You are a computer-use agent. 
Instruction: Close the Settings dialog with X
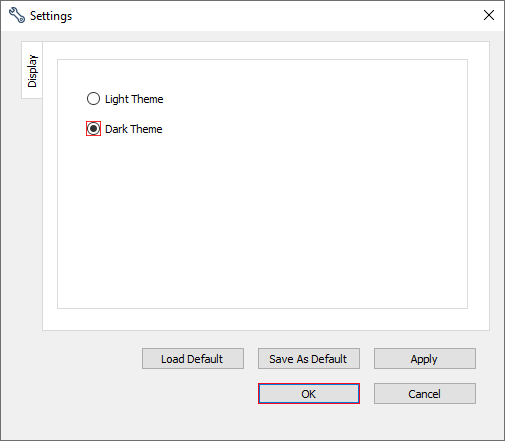(x=489, y=15)
